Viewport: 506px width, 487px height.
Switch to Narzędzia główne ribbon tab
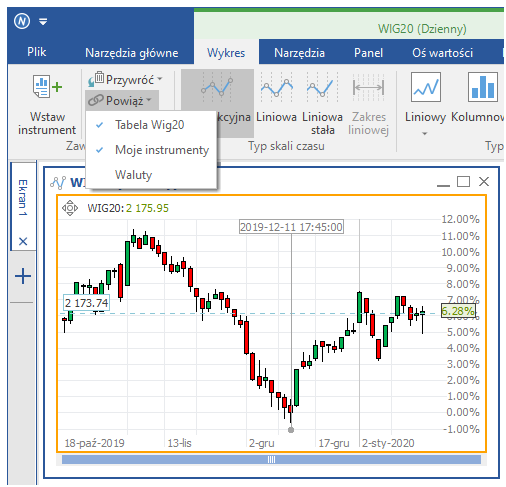pos(132,53)
